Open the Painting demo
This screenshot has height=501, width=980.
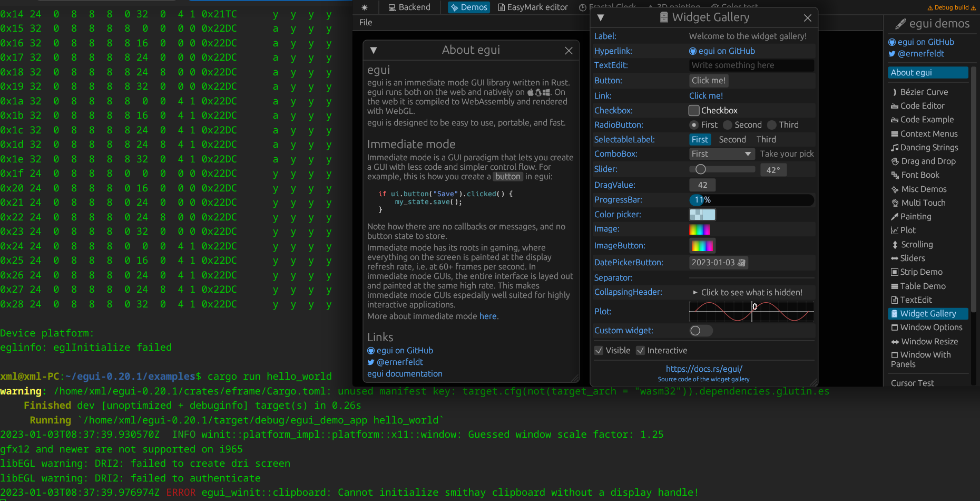(x=916, y=216)
